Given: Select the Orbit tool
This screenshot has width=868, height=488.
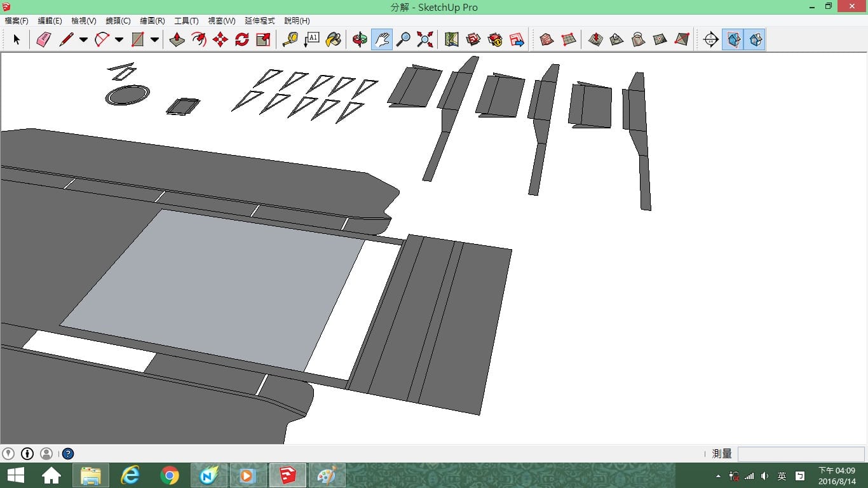Looking at the screenshot, I should tap(360, 39).
